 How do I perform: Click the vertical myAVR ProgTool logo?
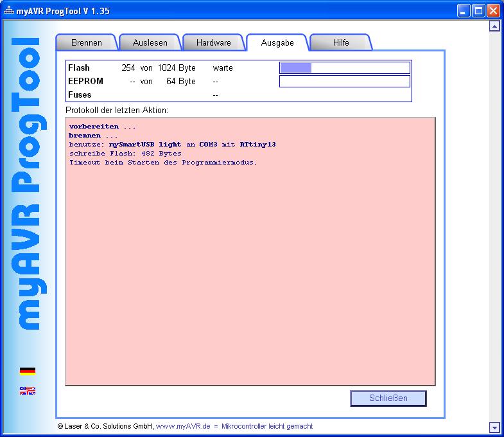pos(29,183)
